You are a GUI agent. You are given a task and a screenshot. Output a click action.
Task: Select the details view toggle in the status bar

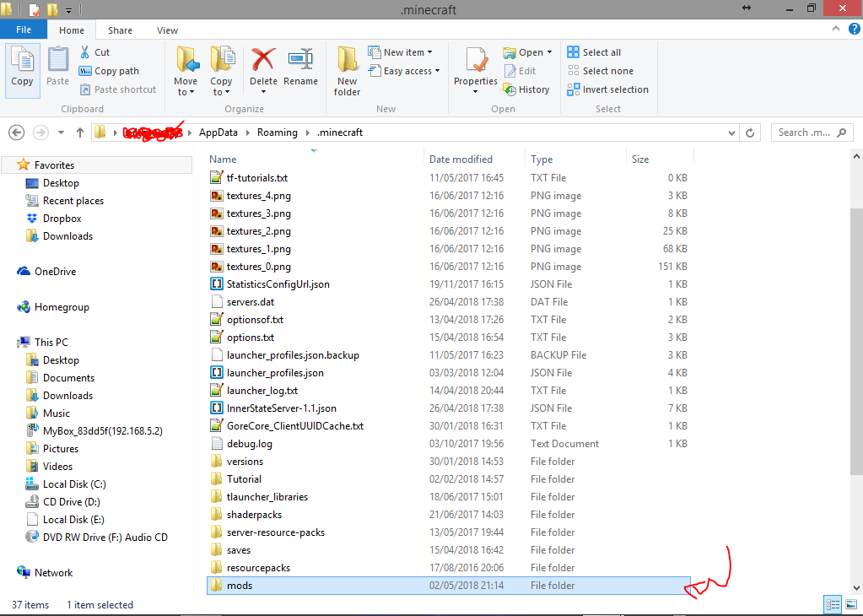click(833, 604)
